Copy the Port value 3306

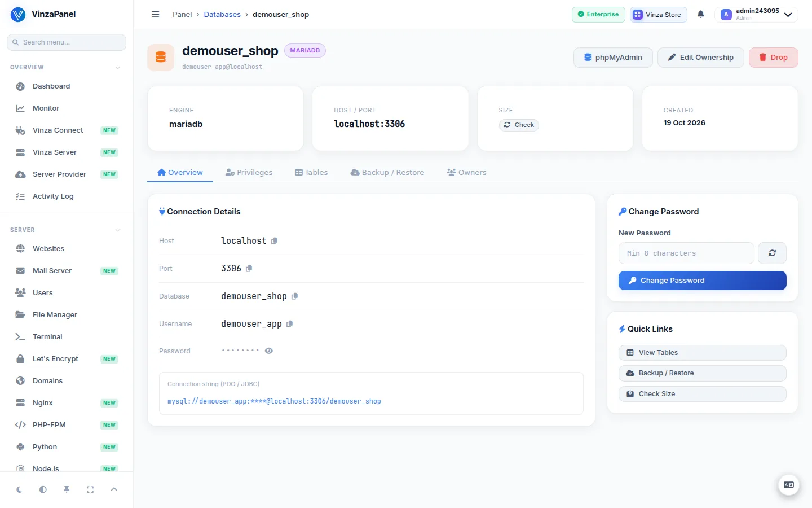[249, 269]
